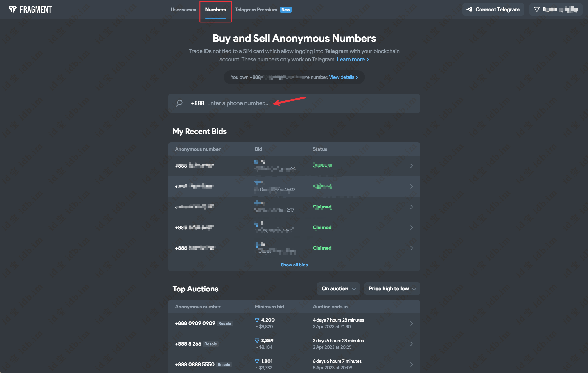Click chevron of the +888 0909 0909 row
The width and height of the screenshot is (588, 373).
(x=412, y=323)
